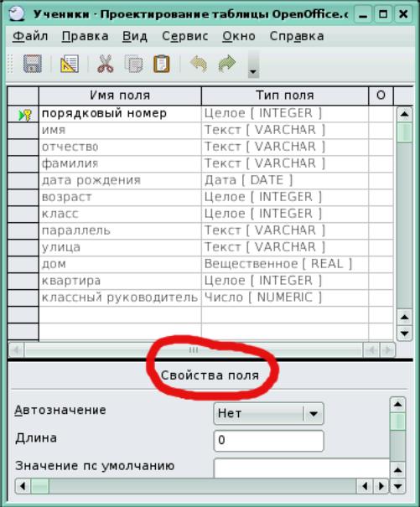The image size is (420, 507).
Task: Click the properties panel vertical scrollbar thumb
Action: click(397, 421)
